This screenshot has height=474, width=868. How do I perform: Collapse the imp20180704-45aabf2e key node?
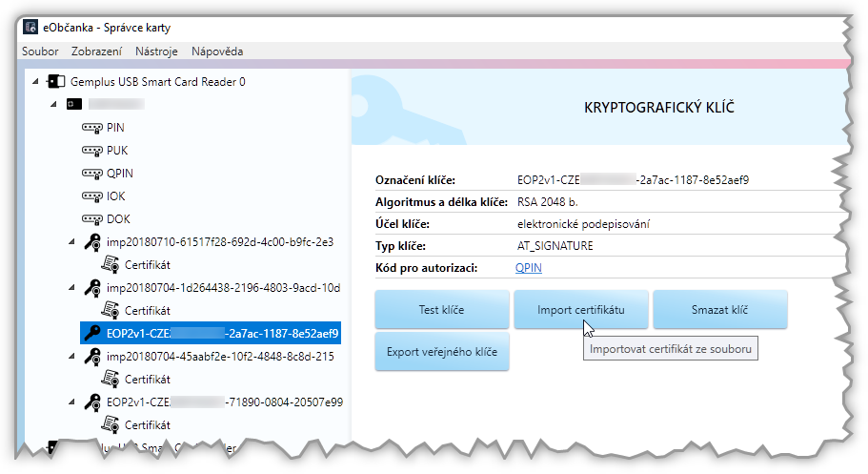(x=72, y=357)
